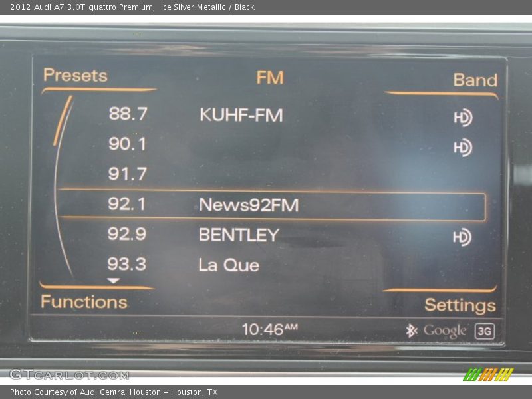Click the downward list arrow below 93.3
532x399 pixels.
coord(113,281)
